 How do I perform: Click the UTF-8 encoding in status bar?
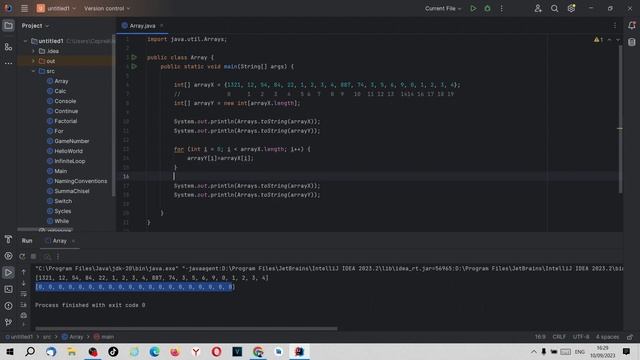click(581, 337)
